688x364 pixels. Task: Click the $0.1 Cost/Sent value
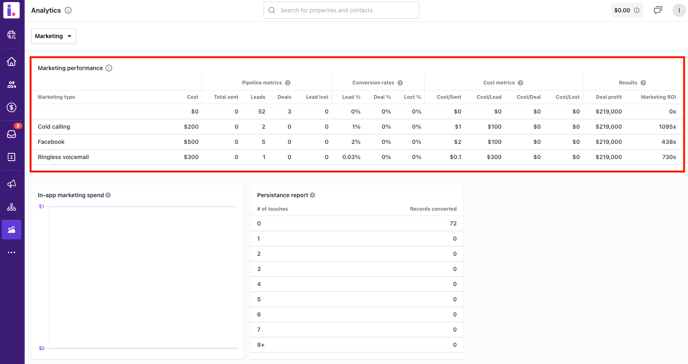point(455,157)
